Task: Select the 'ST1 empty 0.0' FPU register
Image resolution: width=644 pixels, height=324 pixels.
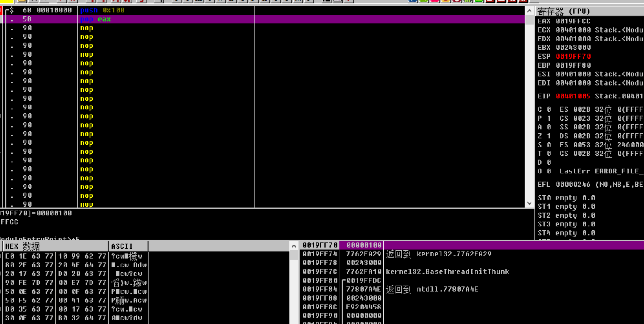Action: click(566, 207)
